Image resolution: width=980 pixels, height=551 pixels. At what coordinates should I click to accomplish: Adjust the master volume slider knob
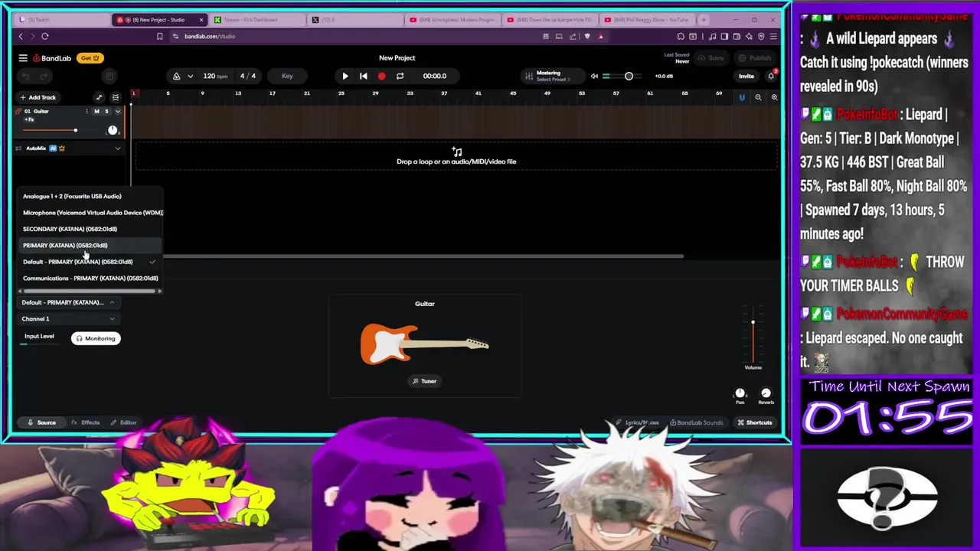(629, 76)
